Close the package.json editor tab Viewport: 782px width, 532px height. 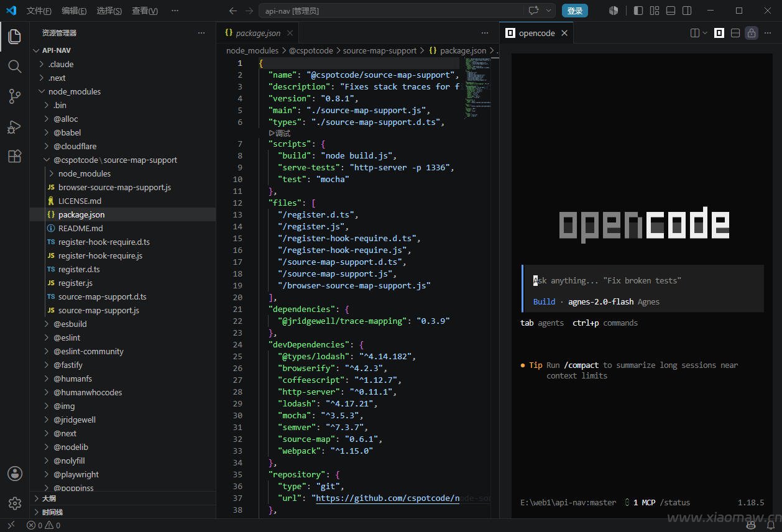coord(290,33)
